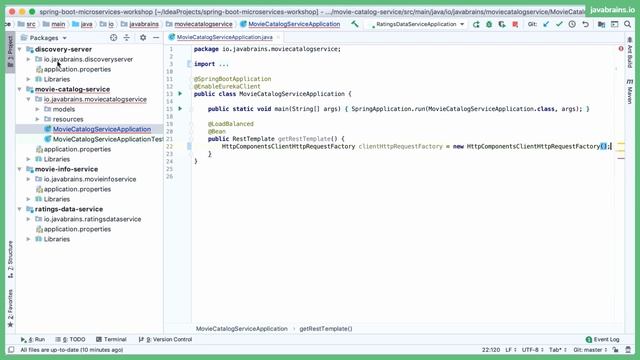Open Project Structure icon in toolbar
Viewport: 640px width, 360px height.
[601, 24]
